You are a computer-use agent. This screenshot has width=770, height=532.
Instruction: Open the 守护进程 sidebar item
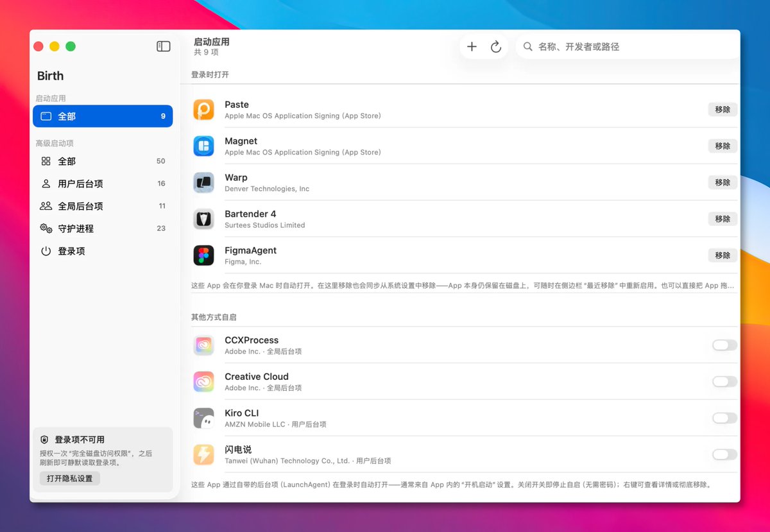[103, 228]
